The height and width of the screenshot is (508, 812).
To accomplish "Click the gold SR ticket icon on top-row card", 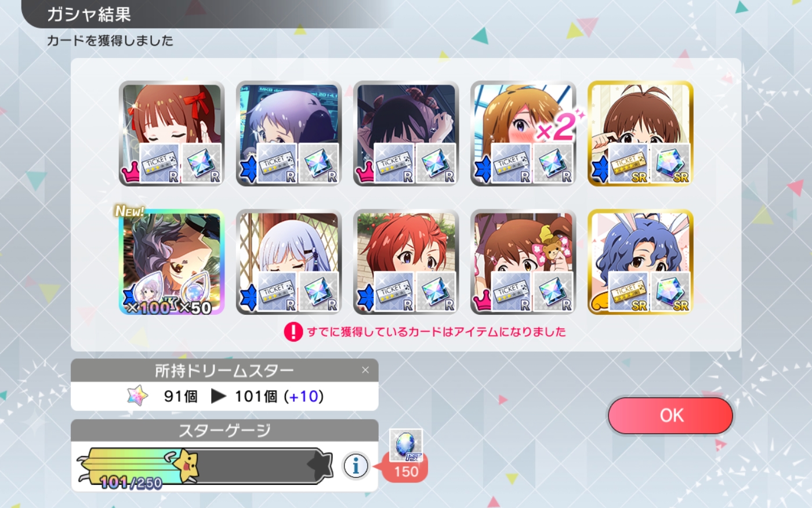I will click(628, 164).
